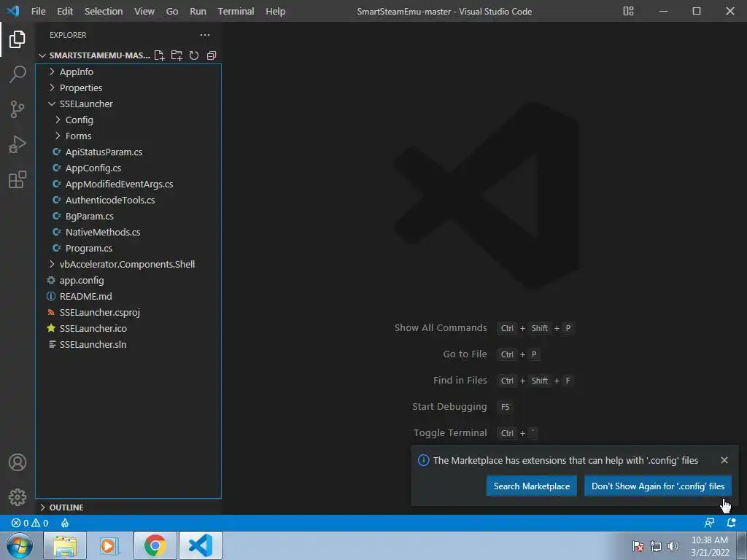Screen dimensions: 747x560
Task: Refresh the Explorer file tree
Action: coord(194,55)
